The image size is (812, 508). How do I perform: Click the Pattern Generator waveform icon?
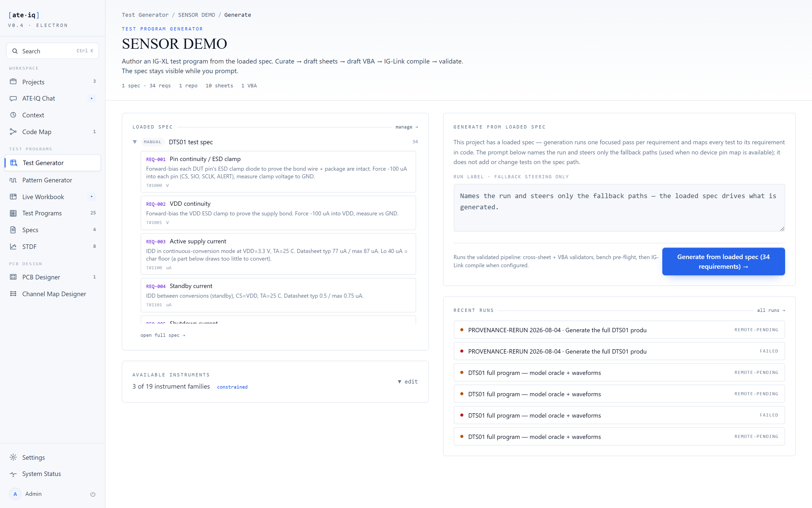[13, 180]
